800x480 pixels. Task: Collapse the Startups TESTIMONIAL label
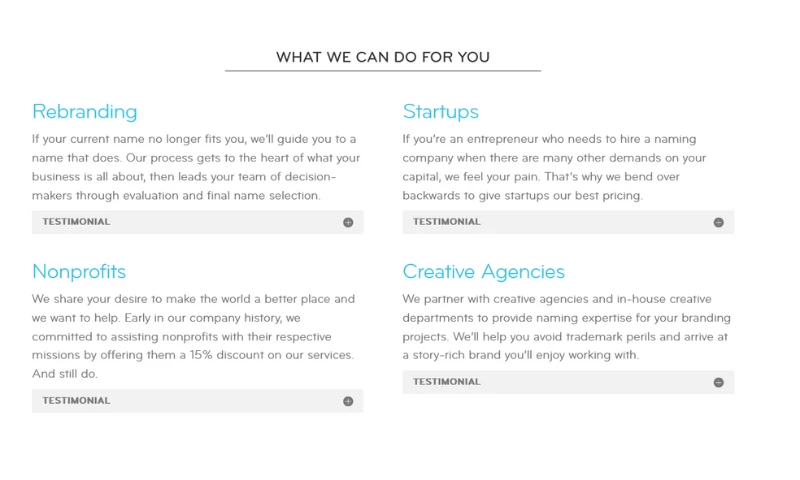pos(447,222)
